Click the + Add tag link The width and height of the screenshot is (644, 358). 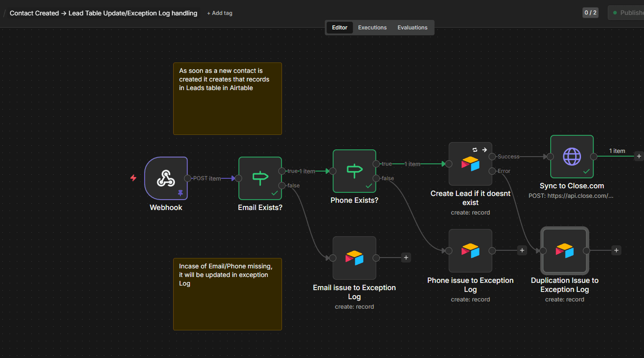[x=220, y=13]
